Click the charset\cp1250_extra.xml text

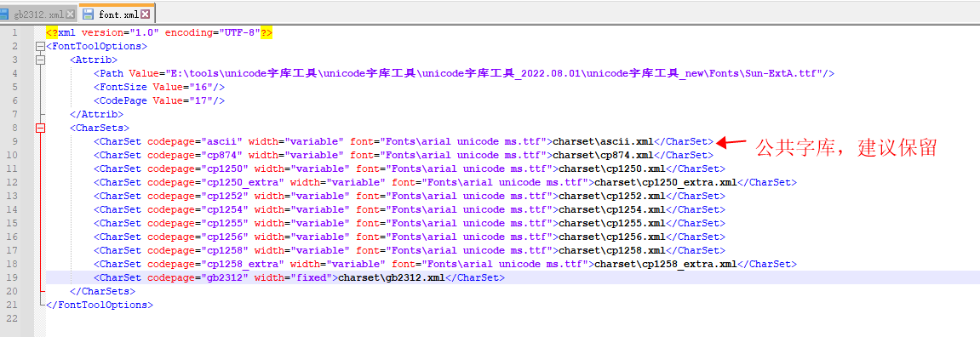[667, 183]
